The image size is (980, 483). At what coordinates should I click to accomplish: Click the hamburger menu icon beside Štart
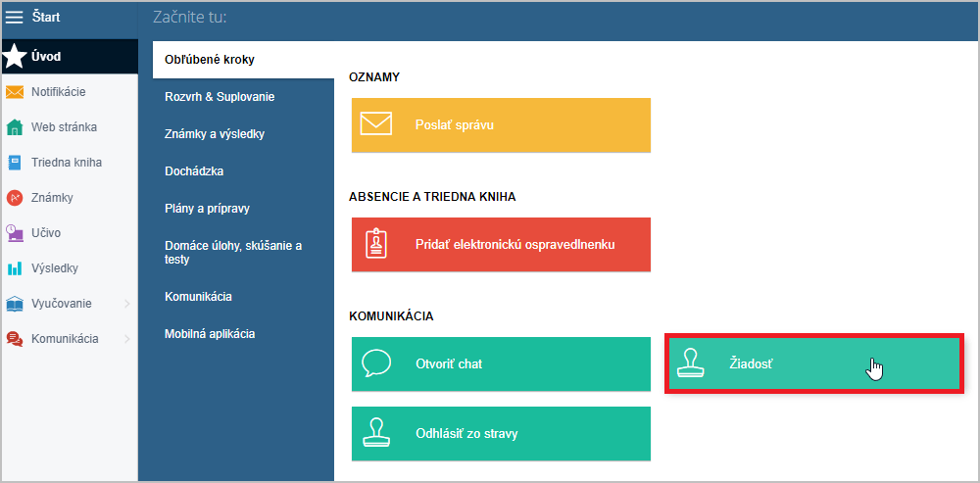[15, 17]
